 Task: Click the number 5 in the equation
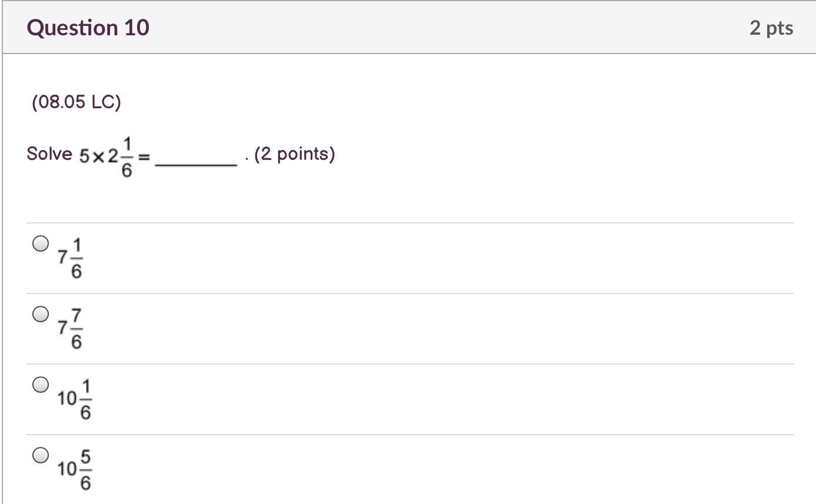click(85, 156)
